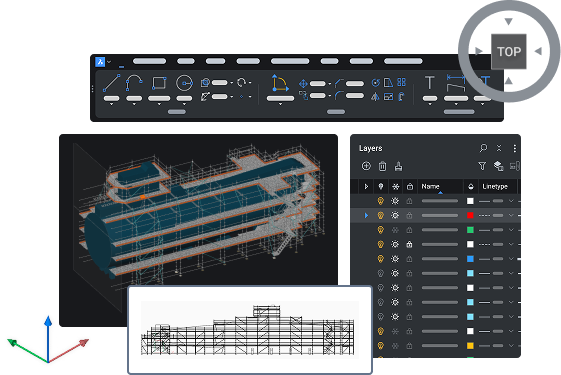Image resolution: width=561 pixels, height=375 pixels.
Task: Change the green layer color swatch
Action: tap(470, 230)
